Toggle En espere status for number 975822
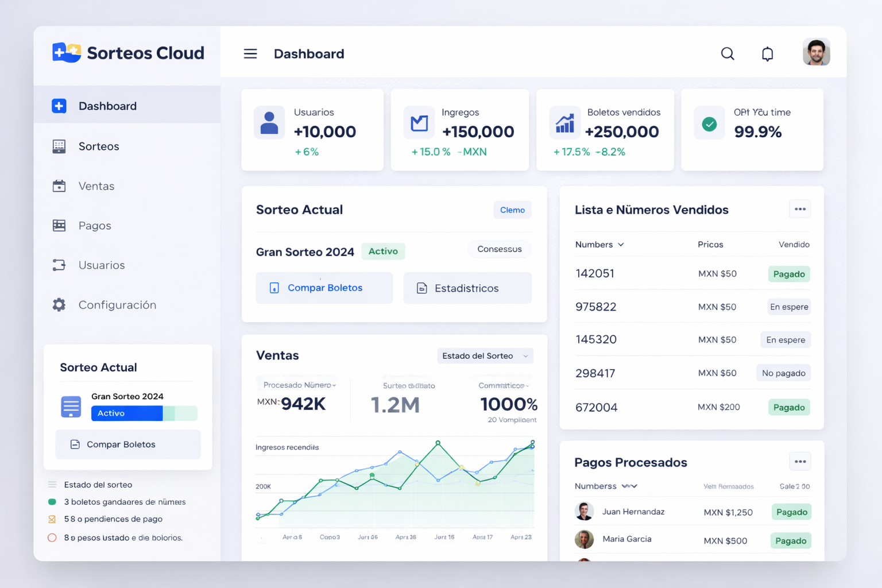The image size is (882, 588). click(x=788, y=307)
